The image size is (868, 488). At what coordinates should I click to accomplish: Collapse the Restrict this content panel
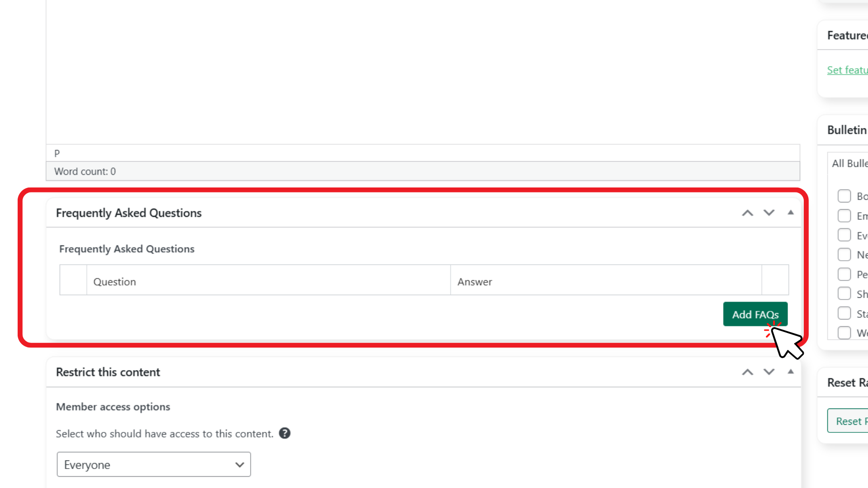pyautogui.click(x=790, y=372)
